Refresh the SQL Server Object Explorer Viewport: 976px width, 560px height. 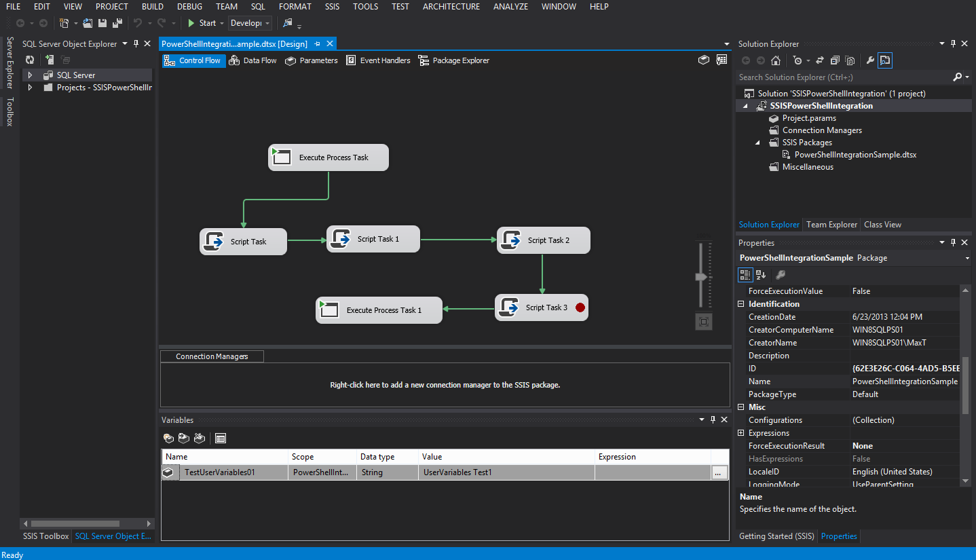[x=30, y=60]
